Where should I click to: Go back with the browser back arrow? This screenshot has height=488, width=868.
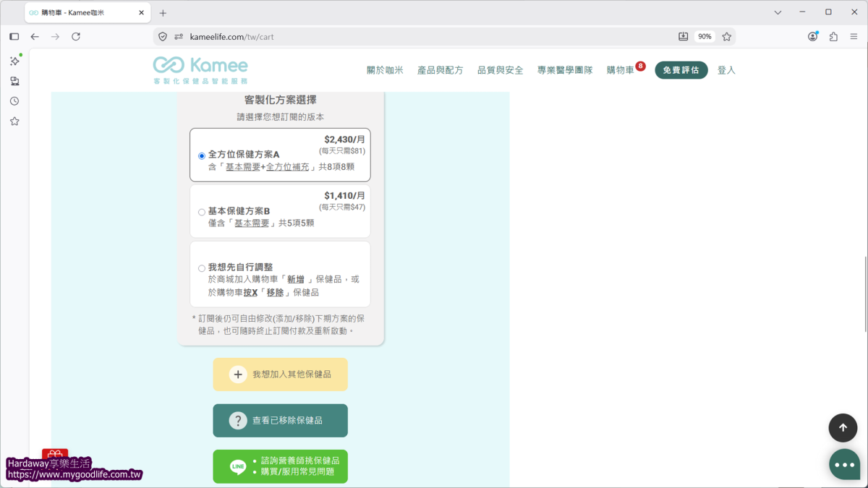[x=35, y=36]
